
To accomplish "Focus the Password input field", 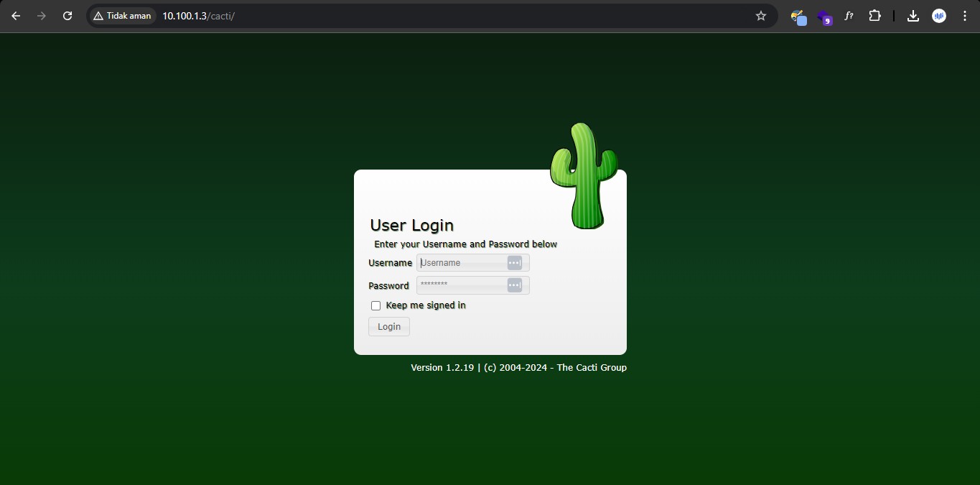I will point(462,286).
